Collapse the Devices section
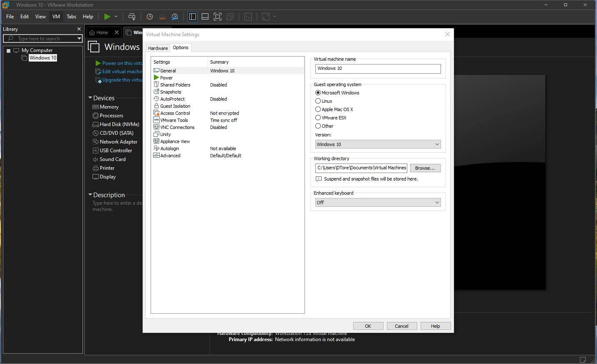Viewport: 597px width, 364px height. click(x=90, y=98)
